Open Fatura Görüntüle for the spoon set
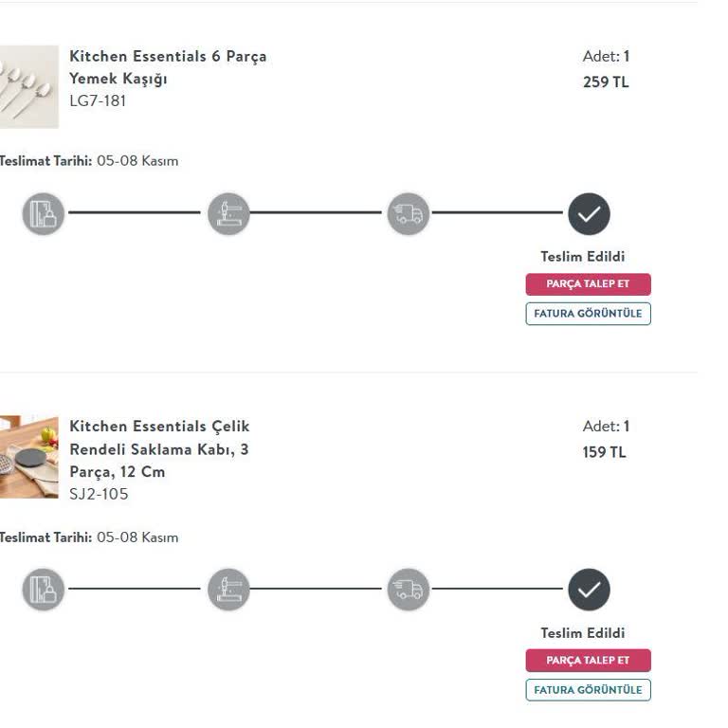This screenshot has width=728, height=728. pyautogui.click(x=588, y=314)
